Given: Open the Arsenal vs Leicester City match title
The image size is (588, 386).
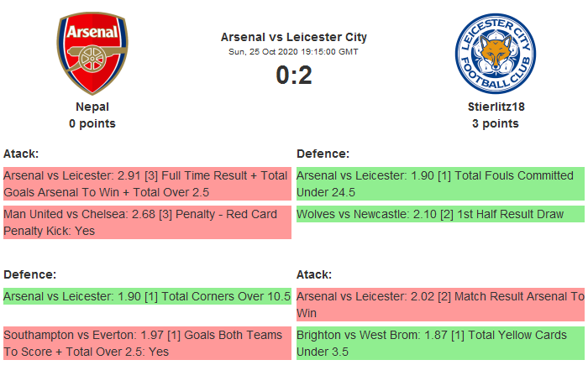Looking at the screenshot, I should pyautogui.click(x=294, y=37).
